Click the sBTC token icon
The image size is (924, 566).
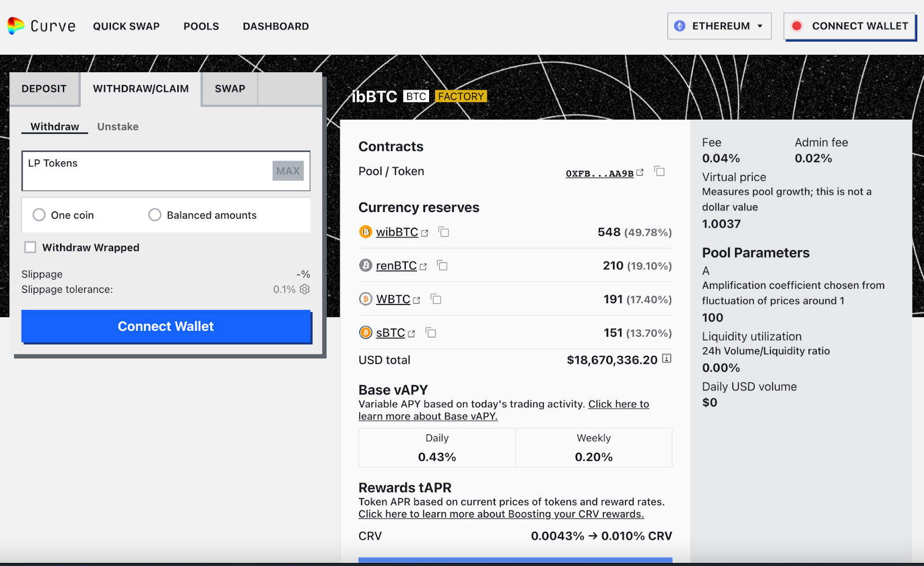(366, 333)
